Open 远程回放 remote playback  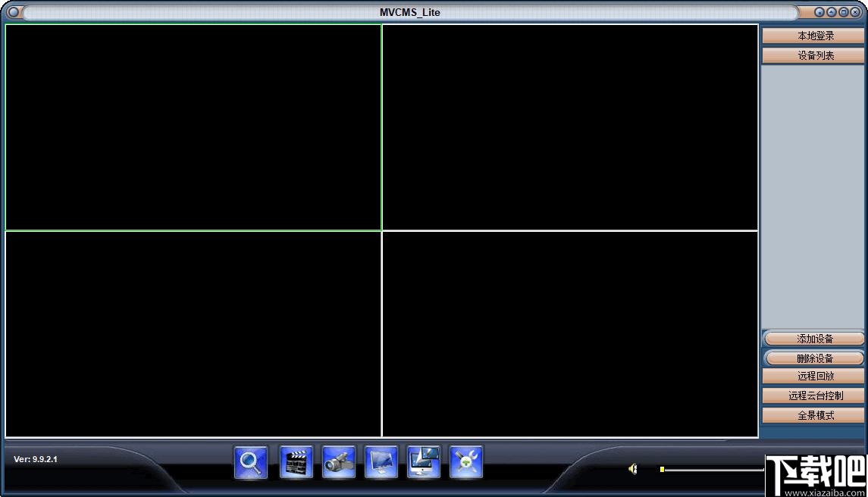(x=813, y=377)
